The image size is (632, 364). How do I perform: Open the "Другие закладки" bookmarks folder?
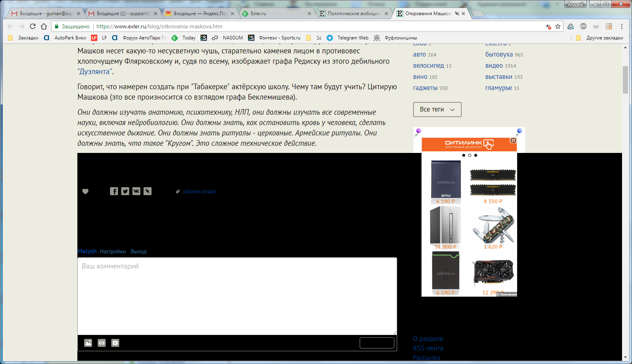(600, 38)
